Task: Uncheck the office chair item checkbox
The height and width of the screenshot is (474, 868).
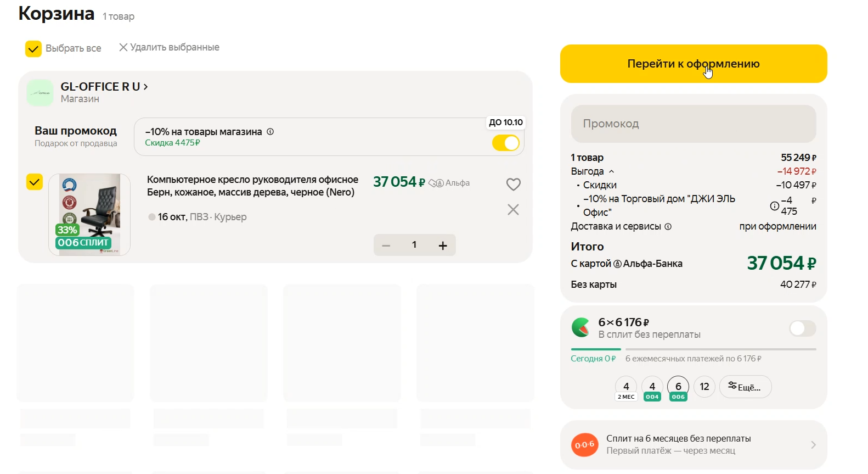Action: coord(35,182)
